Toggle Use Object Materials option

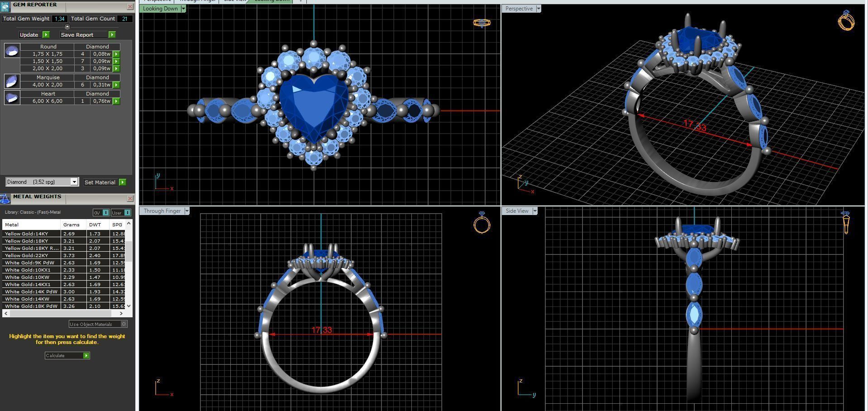pos(98,324)
